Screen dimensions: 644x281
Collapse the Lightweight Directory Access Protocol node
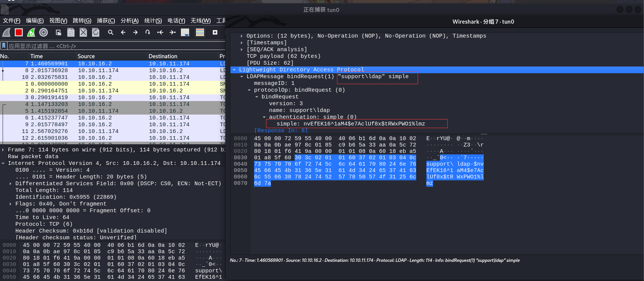234,70
